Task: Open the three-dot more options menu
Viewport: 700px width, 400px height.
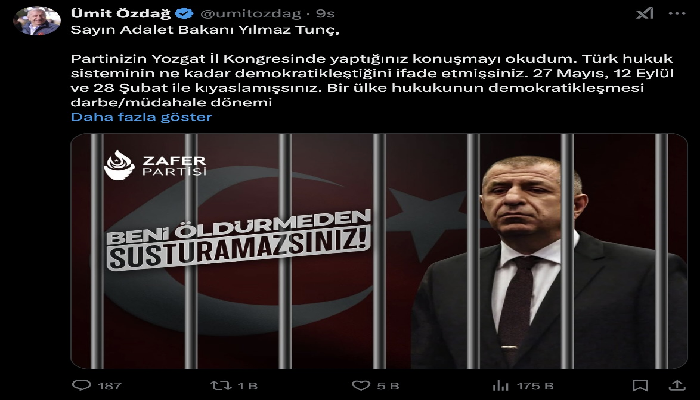Action: (677, 13)
